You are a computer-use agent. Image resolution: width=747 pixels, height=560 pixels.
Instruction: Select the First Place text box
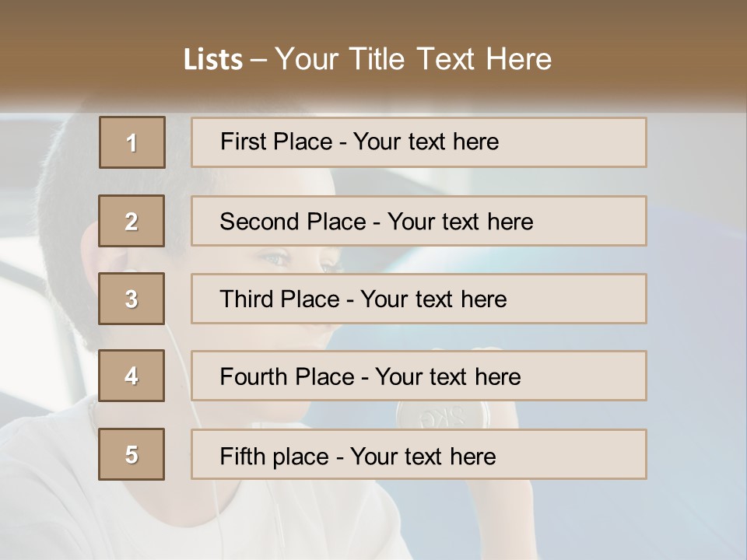[x=419, y=142]
